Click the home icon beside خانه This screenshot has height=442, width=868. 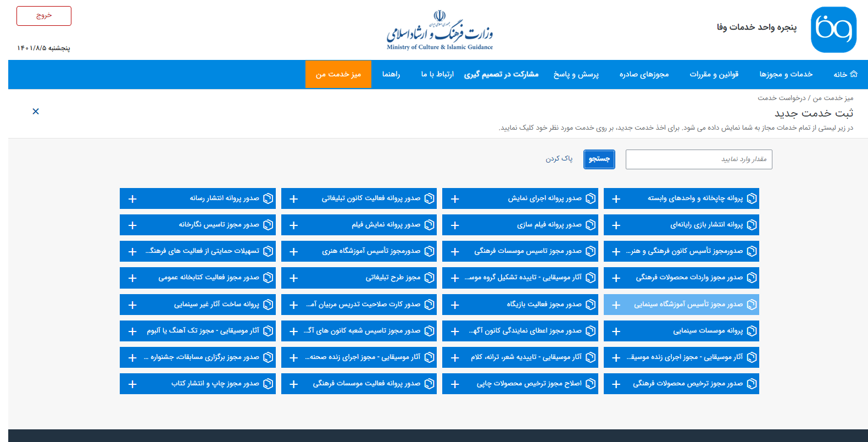(853, 74)
